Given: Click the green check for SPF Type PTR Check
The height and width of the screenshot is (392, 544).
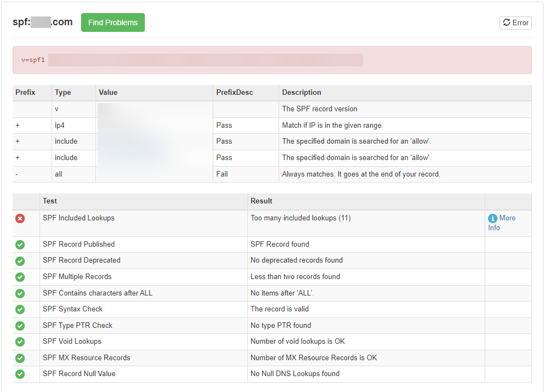Looking at the screenshot, I should pos(20,326).
